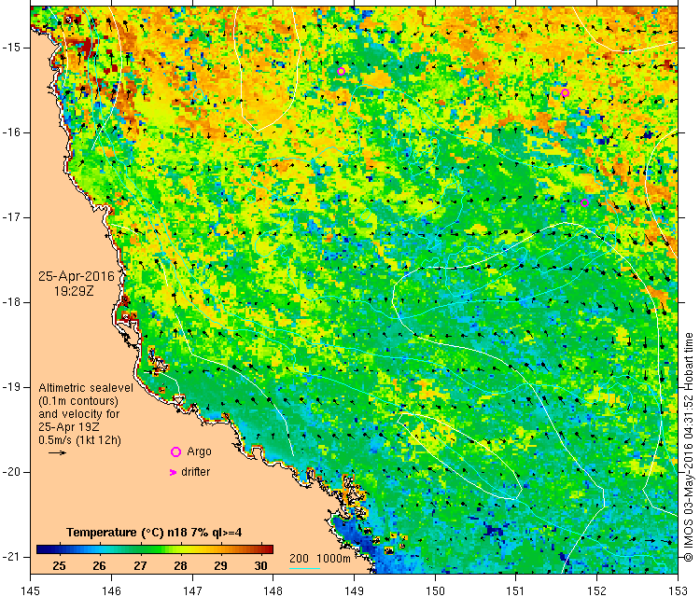Click the temperature colorbar gradient
The image size is (700, 597).
pyautogui.click(x=154, y=549)
